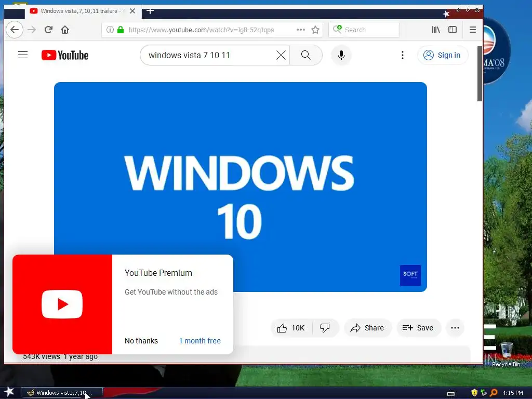
Task: Open the Firefox library icon
Action: (x=436, y=30)
